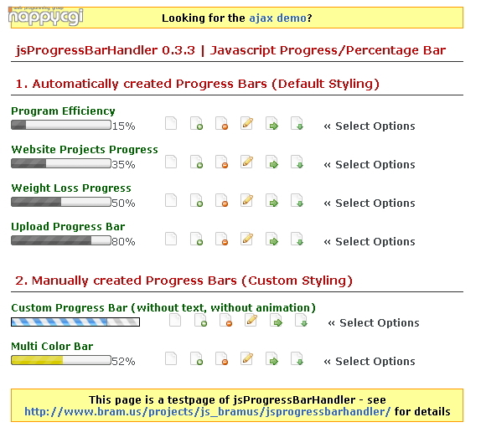Click the green down-arrow page icon for Upload Progress Bar

tap(297, 239)
